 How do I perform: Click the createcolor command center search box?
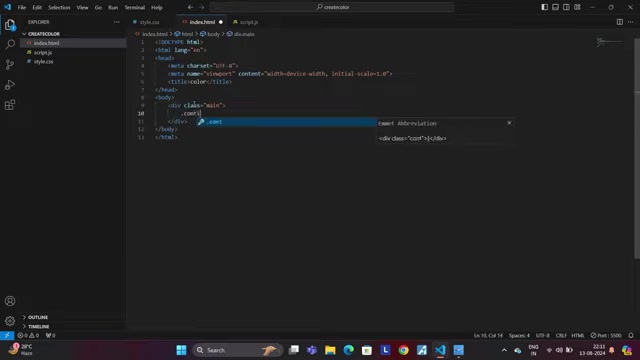(x=332, y=7)
